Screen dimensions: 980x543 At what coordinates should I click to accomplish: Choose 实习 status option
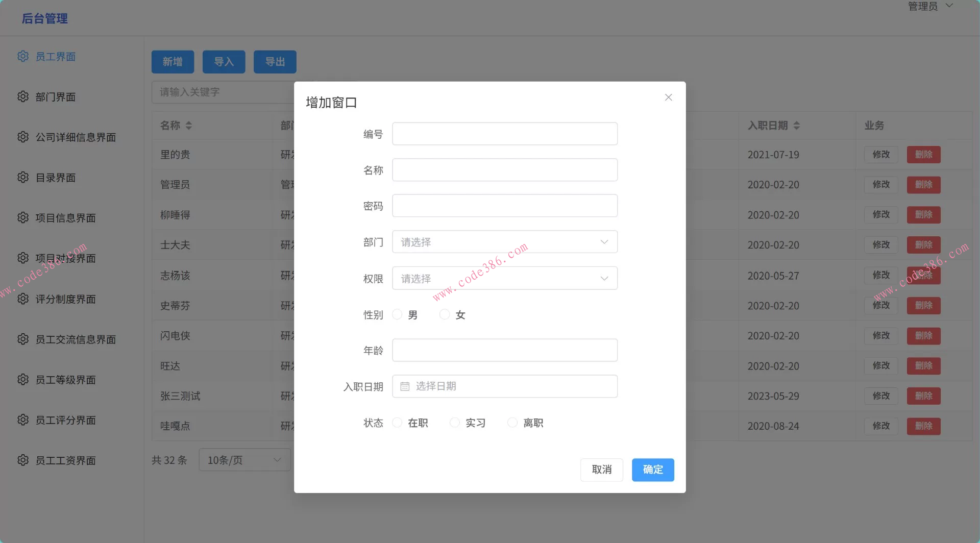[454, 423]
